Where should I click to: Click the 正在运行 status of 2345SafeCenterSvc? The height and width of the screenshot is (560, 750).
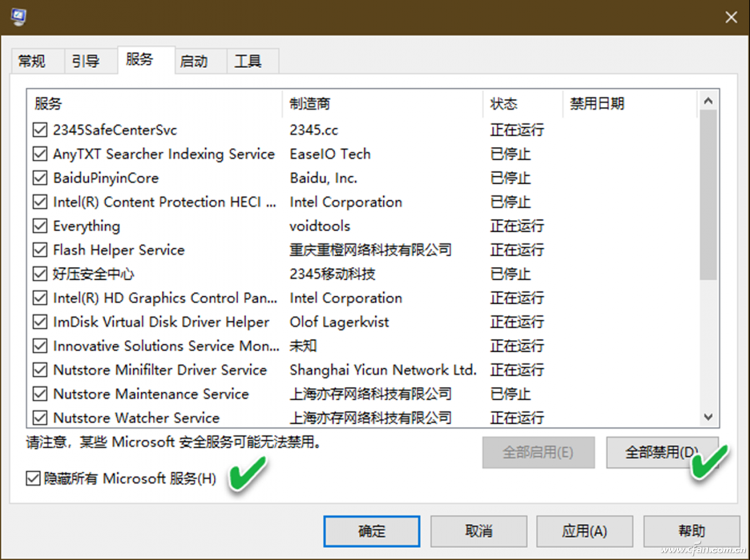517,130
